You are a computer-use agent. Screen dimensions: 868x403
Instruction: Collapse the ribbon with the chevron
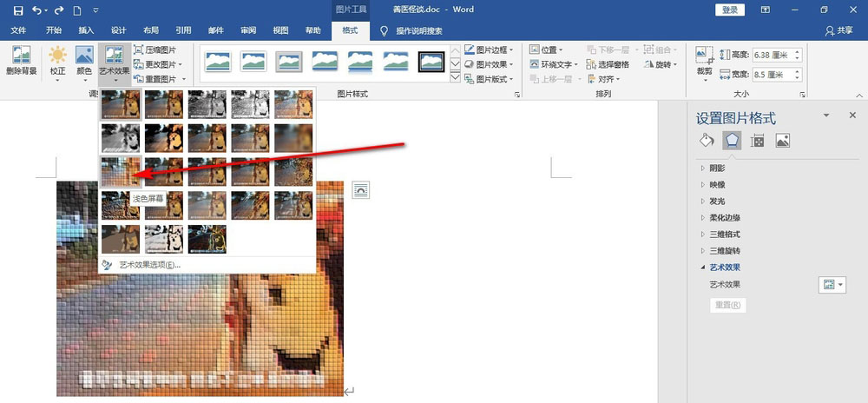(859, 95)
